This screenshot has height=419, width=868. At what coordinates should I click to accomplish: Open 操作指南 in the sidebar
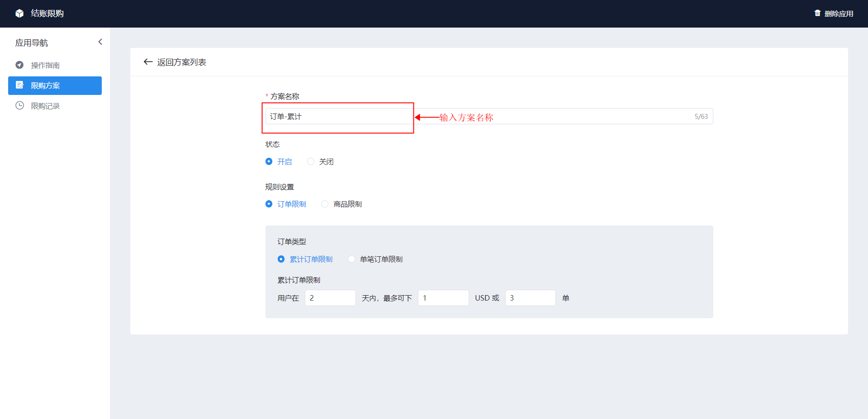(55, 65)
